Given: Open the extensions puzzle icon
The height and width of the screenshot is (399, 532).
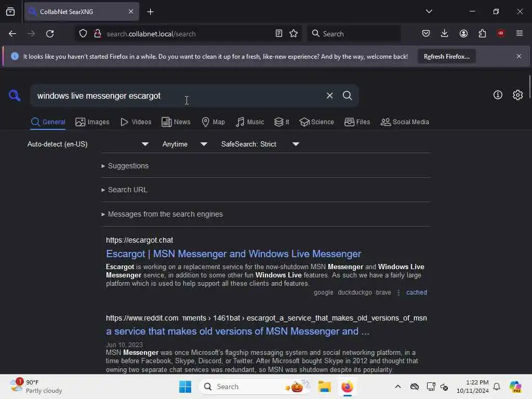Looking at the screenshot, I should pyautogui.click(x=482, y=34).
